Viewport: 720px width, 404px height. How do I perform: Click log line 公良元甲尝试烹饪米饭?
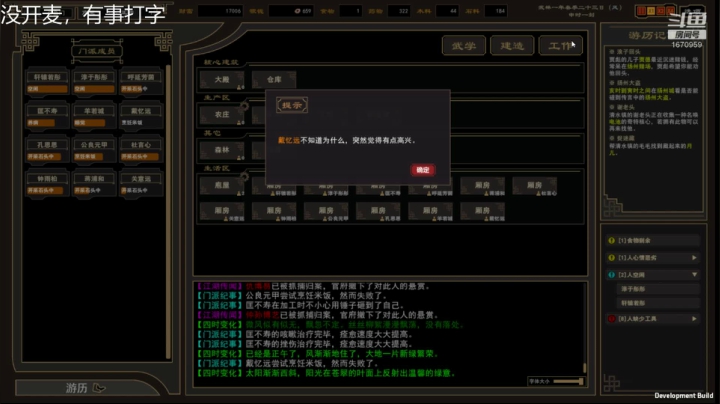coord(292,296)
